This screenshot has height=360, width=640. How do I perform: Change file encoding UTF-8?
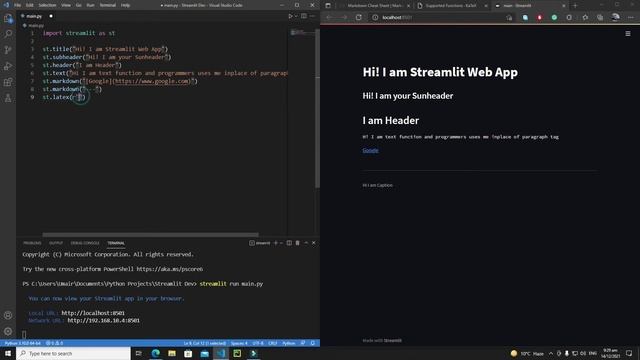pos(258,343)
